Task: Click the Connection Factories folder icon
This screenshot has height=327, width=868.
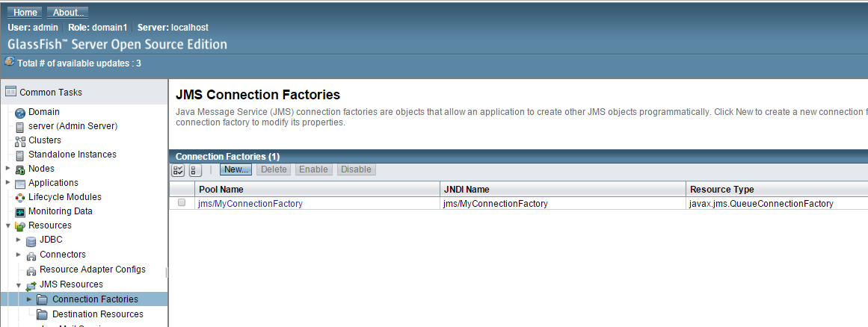Action: pos(42,299)
